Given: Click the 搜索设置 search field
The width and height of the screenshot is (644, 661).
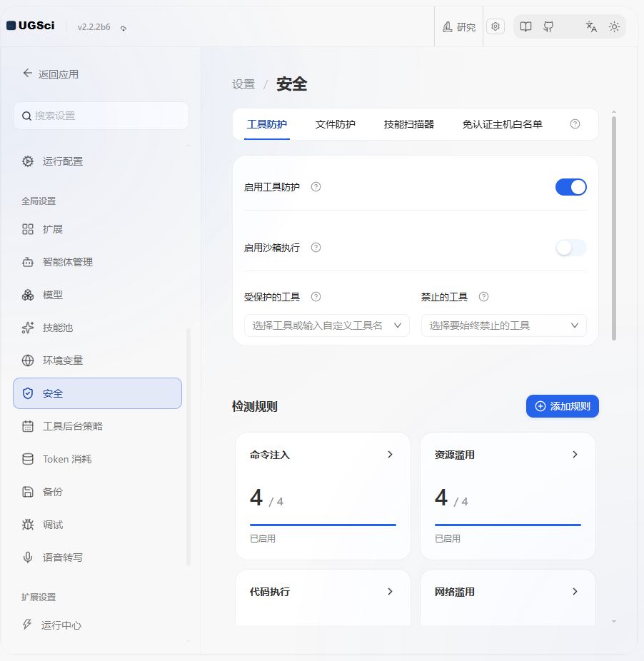Looking at the screenshot, I should 101,116.
